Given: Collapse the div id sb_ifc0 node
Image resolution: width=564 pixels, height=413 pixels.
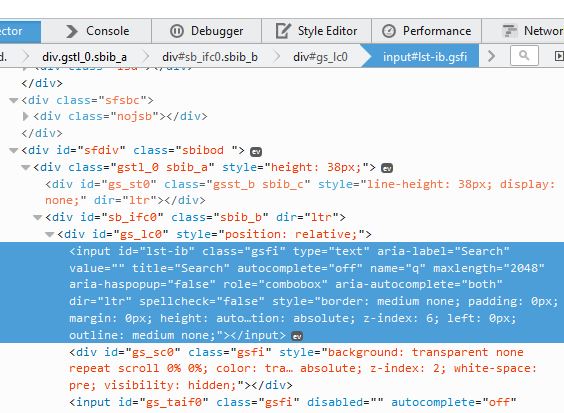Looking at the screenshot, I should (37, 217).
